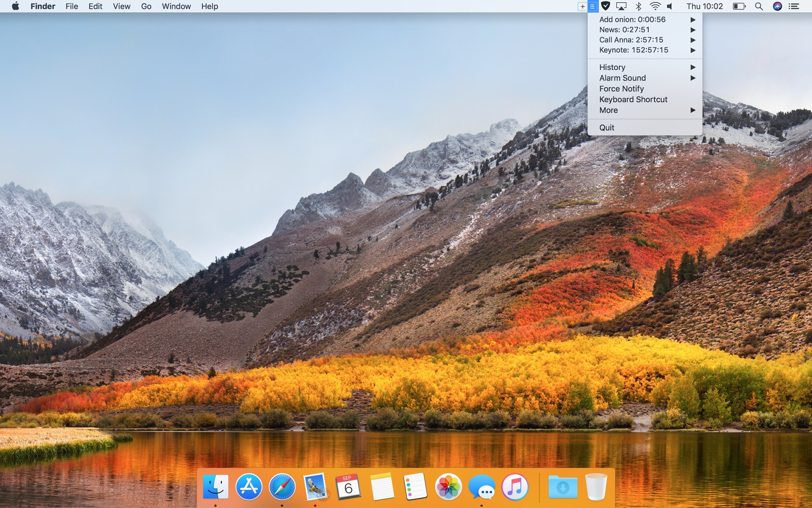This screenshot has width=812, height=508.
Task: Launch iTunes from the Dock
Action: tap(515, 486)
